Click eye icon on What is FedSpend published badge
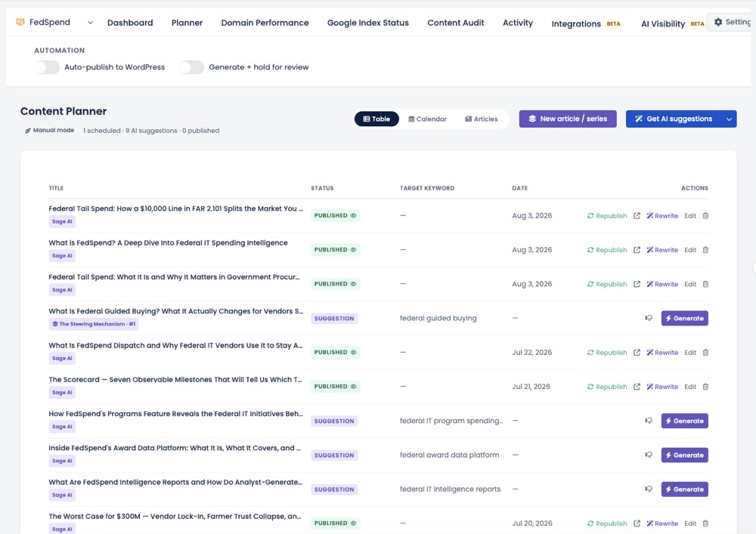 pos(353,250)
